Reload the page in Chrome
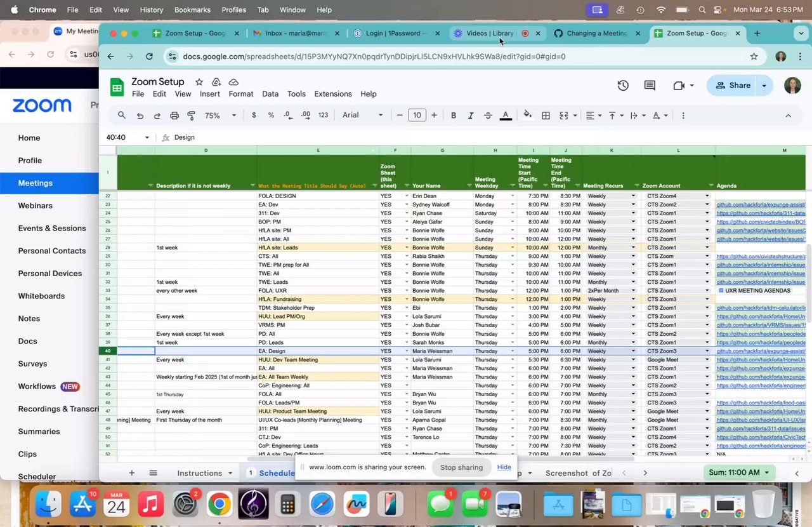Image resolution: width=812 pixels, height=527 pixels. tap(149, 57)
